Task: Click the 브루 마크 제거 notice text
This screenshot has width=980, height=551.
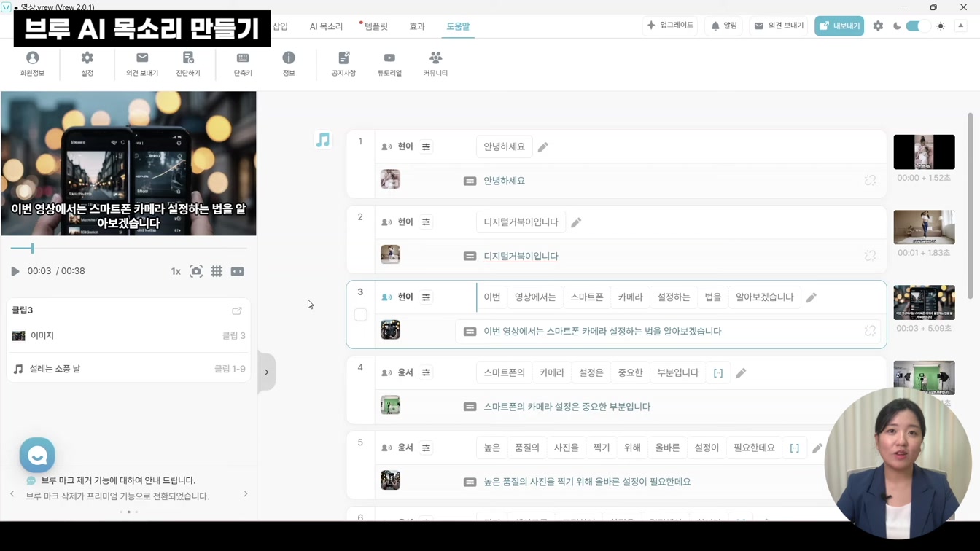Action: [x=118, y=481]
